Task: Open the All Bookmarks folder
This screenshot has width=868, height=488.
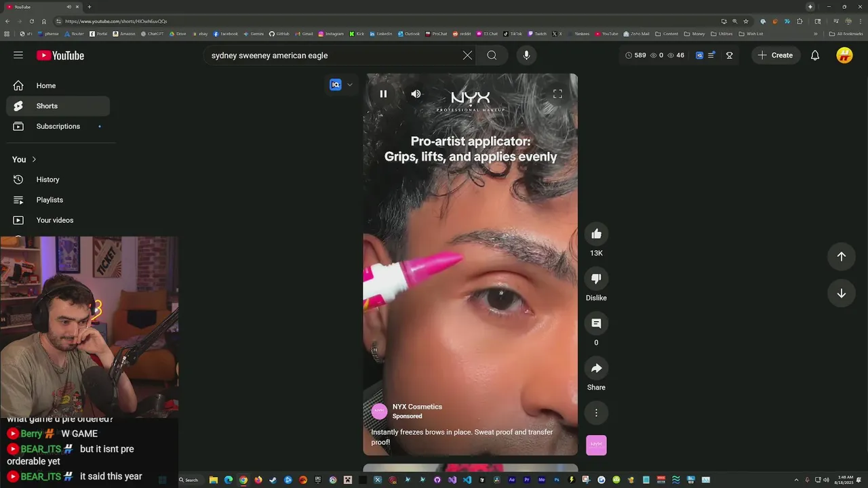Action: click(x=846, y=34)
